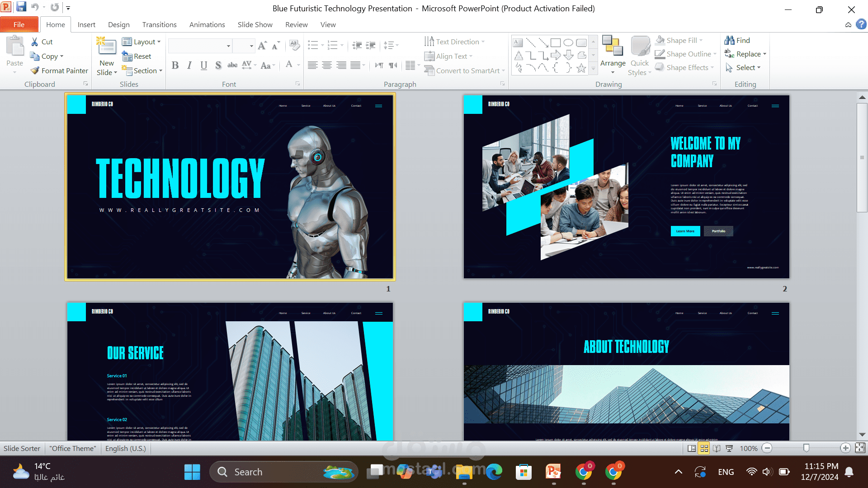The width and height of the screenshot is (868, 488).
Task: Click the Clear Formatting icon
Action: 294,45
